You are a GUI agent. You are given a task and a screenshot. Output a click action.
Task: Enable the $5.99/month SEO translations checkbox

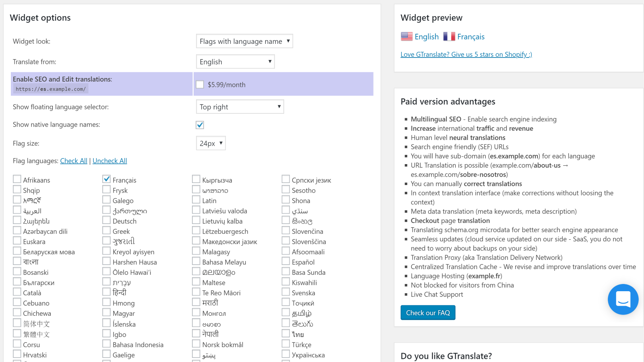(x=200, y=84)
